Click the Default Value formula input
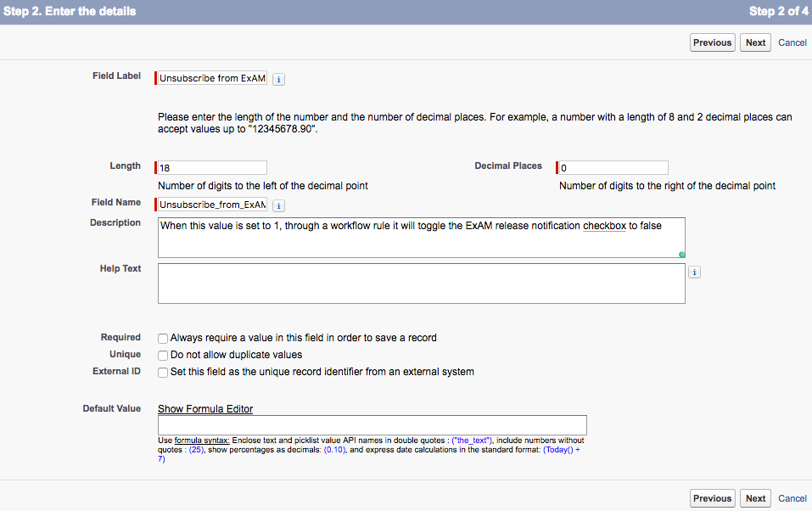 pos(372,425)
